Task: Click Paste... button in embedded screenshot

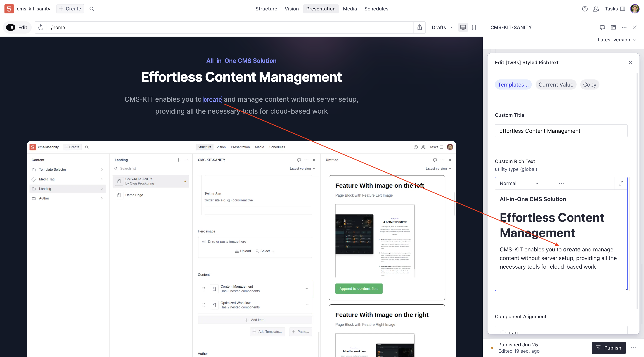Action: coord(301,331)
